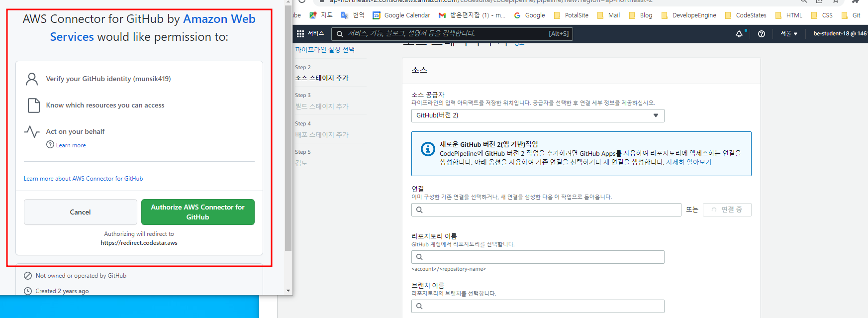This screenshot has height=318, width=868.
Task: Open the Mail bookmark folder
Action: click(608, 15)
